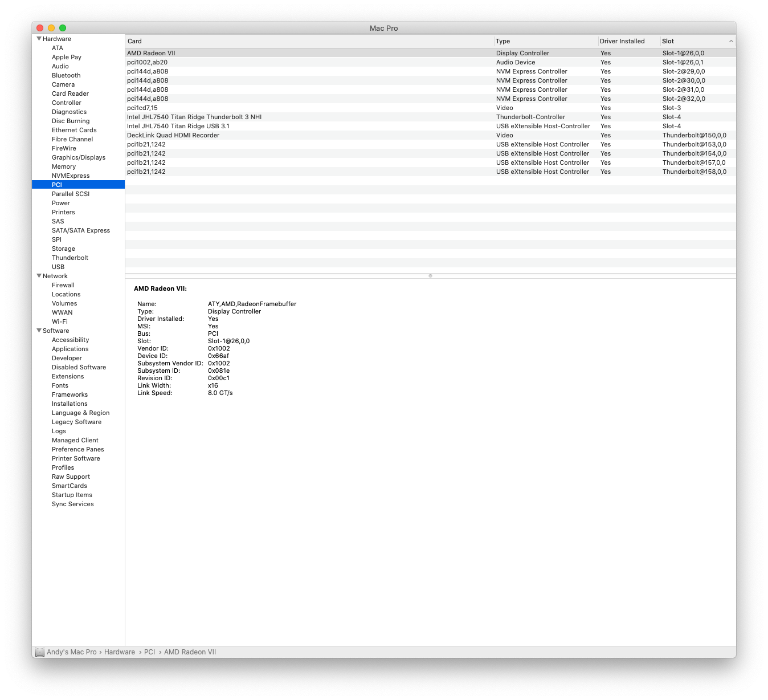Select the pci1cd7,15 Video row
The image size is (768, 700).
coord(431,108)
